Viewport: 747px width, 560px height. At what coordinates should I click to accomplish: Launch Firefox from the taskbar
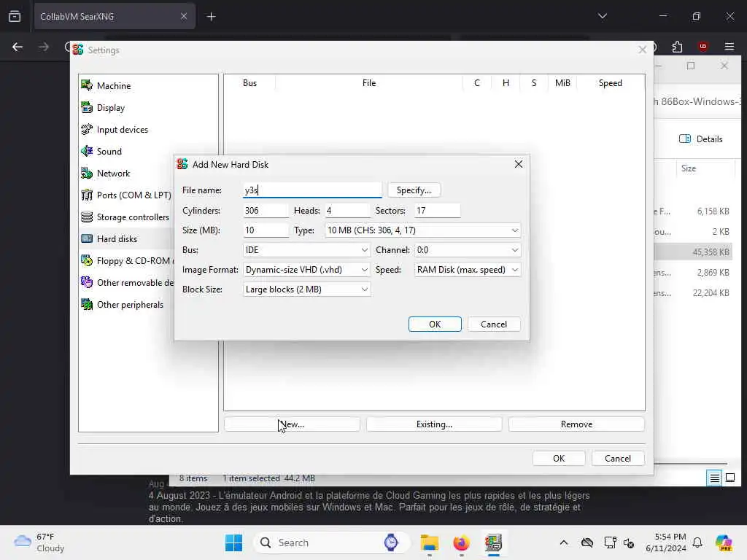point(461,542)
